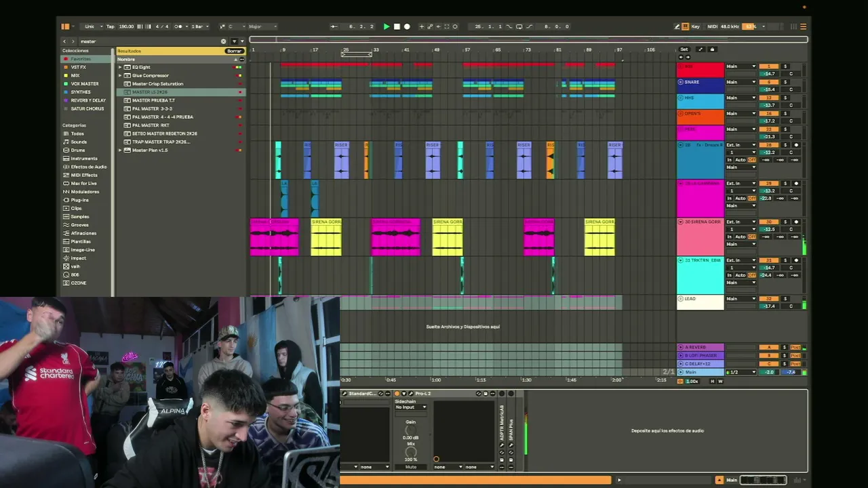Viewport: 868px width, 488px height.
Task: Adjust the Main track volume value -2.0
Action: point(769,372)
